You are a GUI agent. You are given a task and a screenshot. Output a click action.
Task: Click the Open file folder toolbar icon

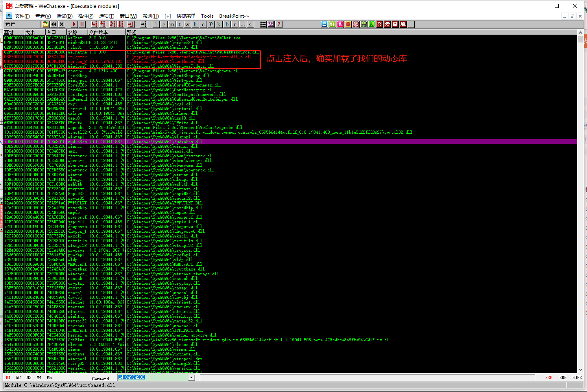[x=46, y=24]
